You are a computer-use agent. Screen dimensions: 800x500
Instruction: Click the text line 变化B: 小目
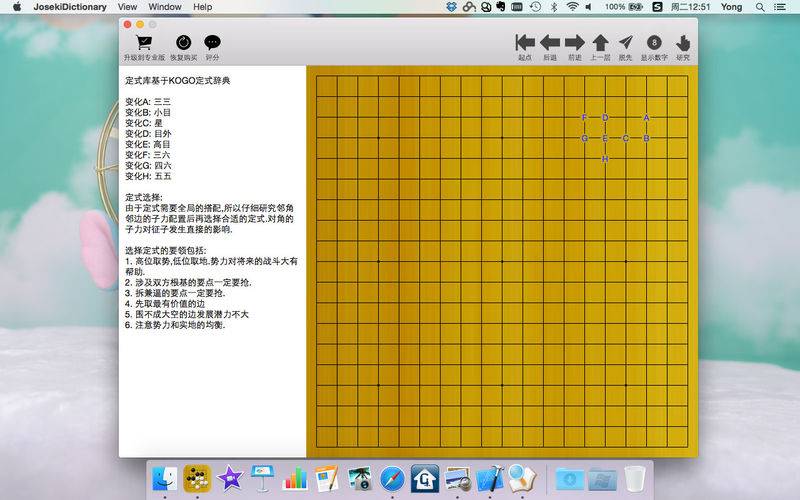[x=148, y=112]
